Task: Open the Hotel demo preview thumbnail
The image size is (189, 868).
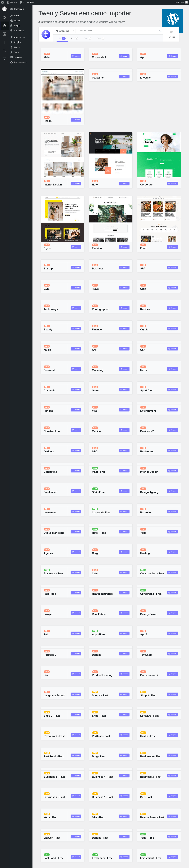Action: coord(111,155)
